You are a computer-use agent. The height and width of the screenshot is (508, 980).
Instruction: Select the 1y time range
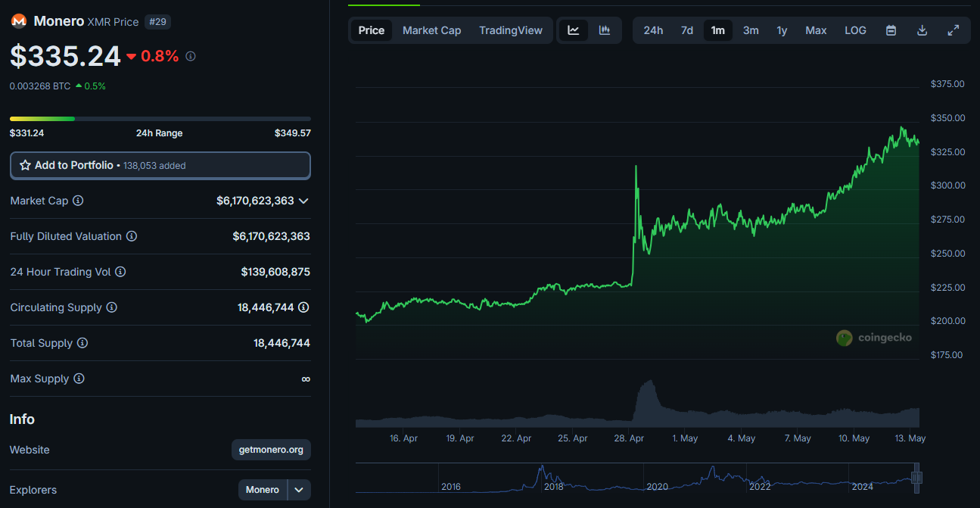pos(782,30)
